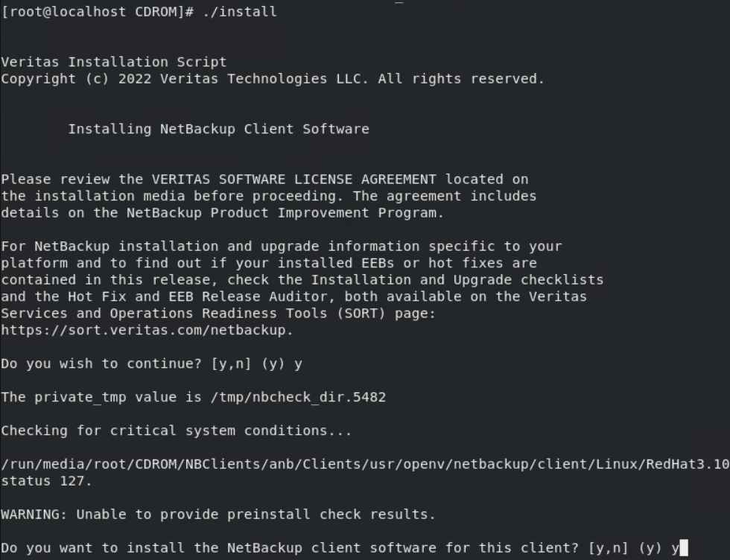Click the Installing NetBackup Client Software title
730x560 pixels.
point(219,129)
